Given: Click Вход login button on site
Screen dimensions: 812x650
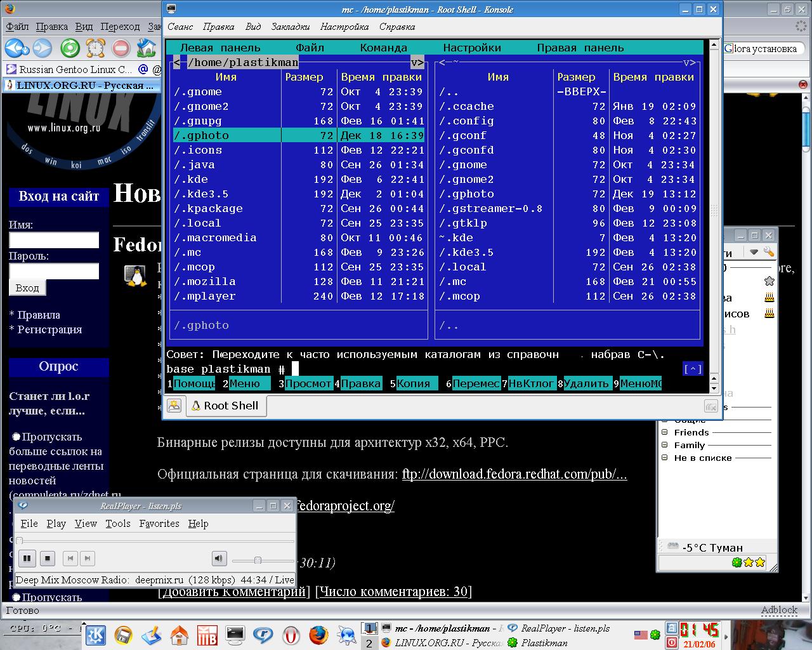Looking at the screenshot, I should (27, 288).
